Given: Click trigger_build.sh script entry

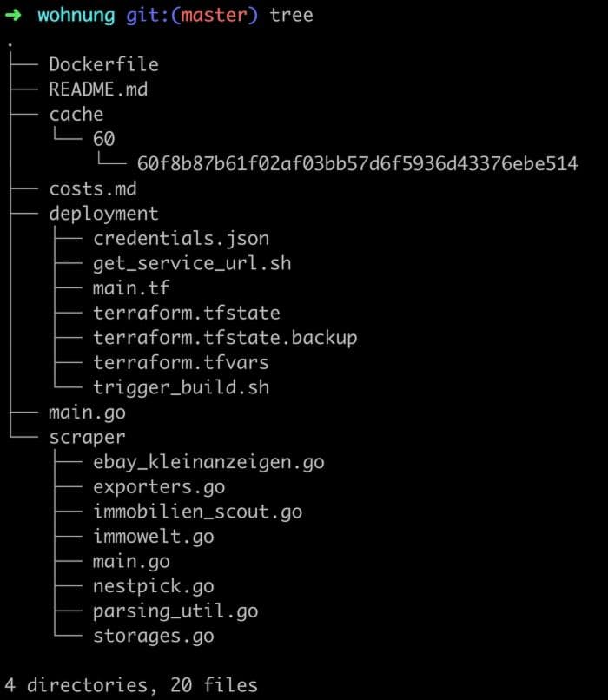Looking at the screenshot, I should (181, 387).
